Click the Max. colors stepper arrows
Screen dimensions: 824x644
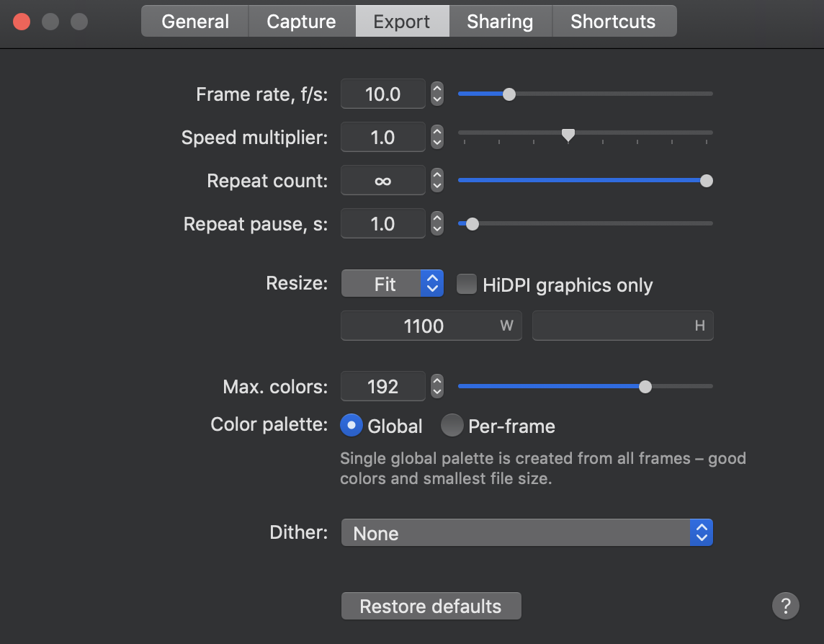436,387
